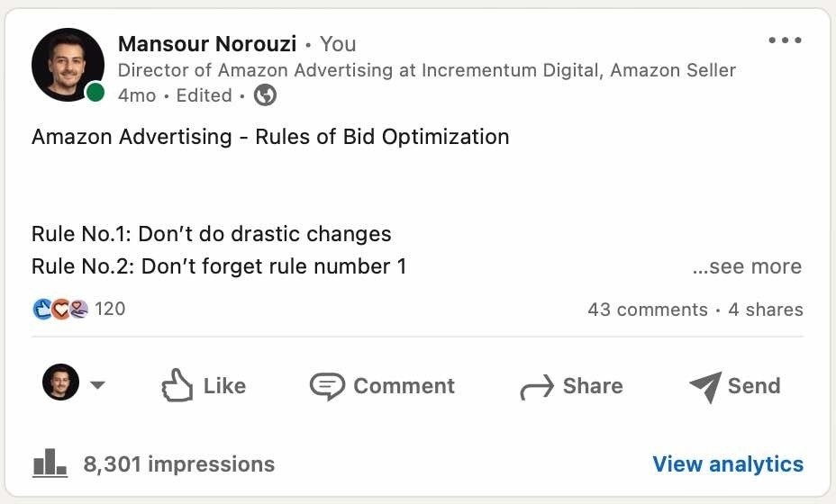
Task: Click the Send paper plane icon
Action: point(705,387)
